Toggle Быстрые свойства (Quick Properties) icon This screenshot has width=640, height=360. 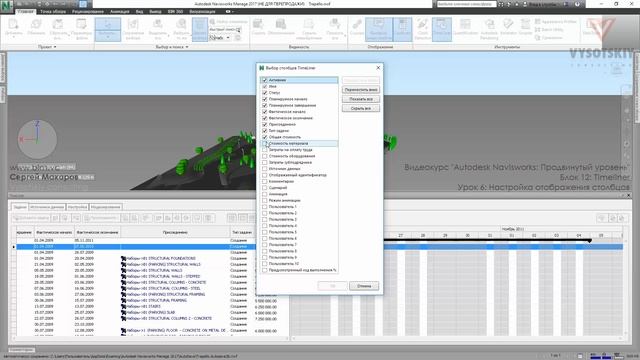point(379,29)
